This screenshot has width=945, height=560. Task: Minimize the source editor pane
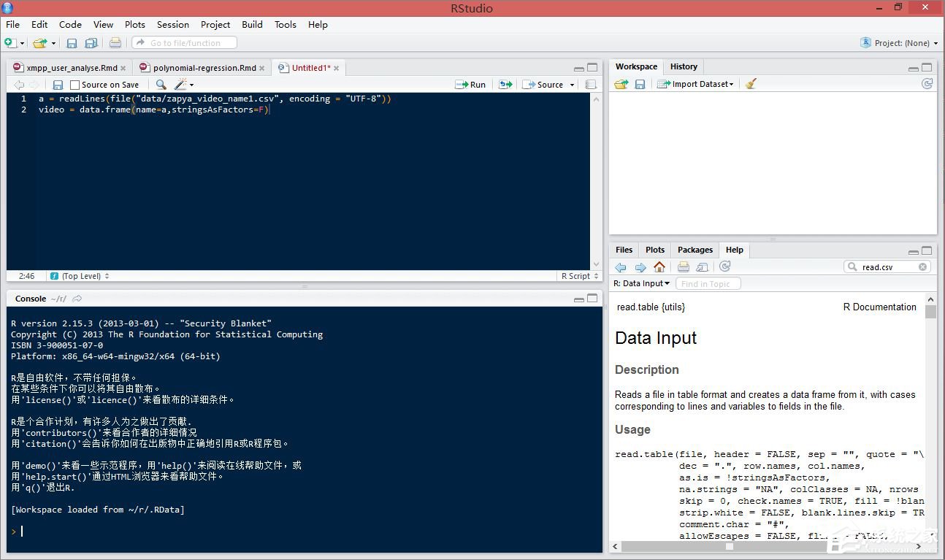click(x=579, y=68)
